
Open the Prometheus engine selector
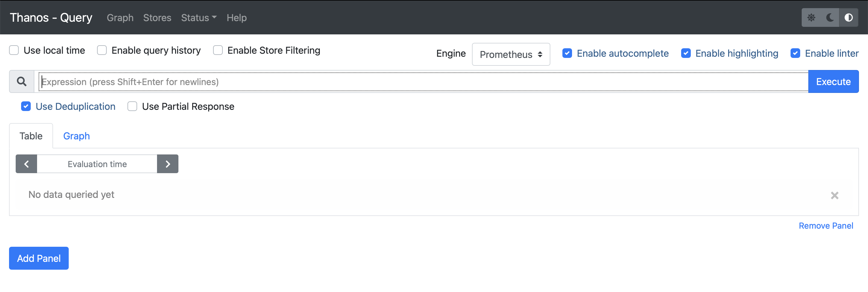tap(511, 54)
